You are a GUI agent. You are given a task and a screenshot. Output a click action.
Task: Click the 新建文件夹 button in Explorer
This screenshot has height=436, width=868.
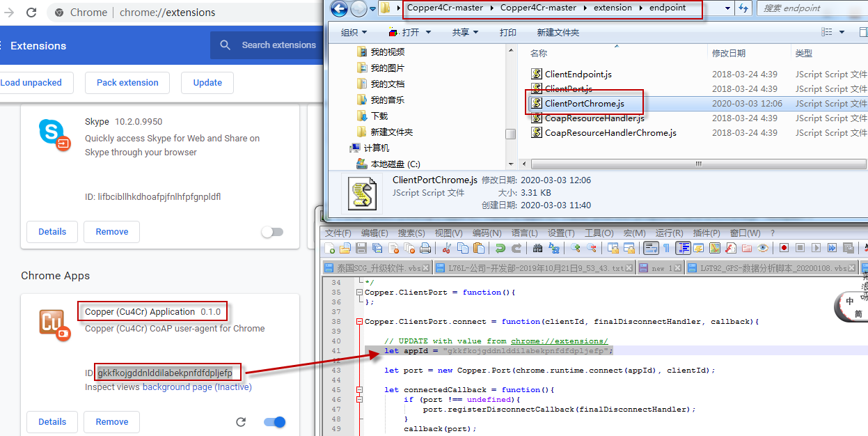558,32
